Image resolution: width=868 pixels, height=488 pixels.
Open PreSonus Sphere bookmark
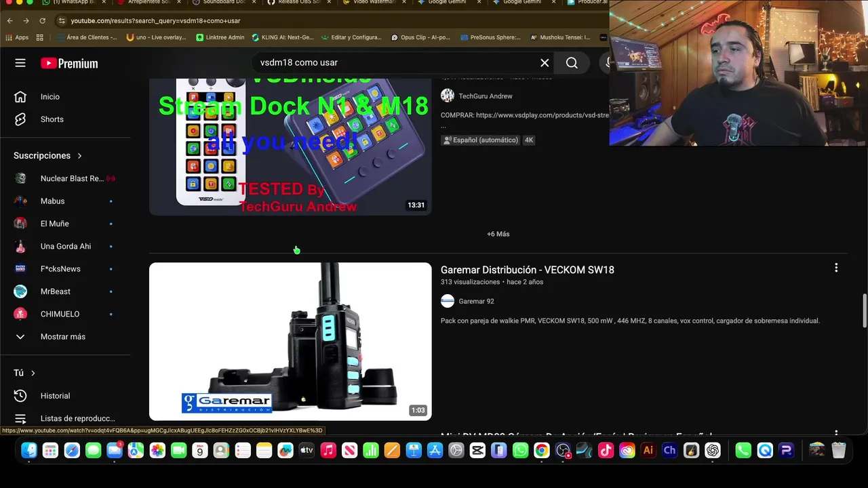point(490,37)
